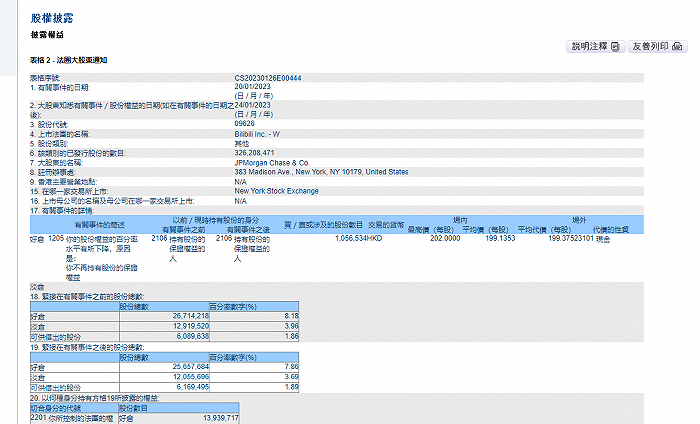Select the form serial number CS20230126E00444
The width and height of the screenshot is (700, 424).
point(268,78)
